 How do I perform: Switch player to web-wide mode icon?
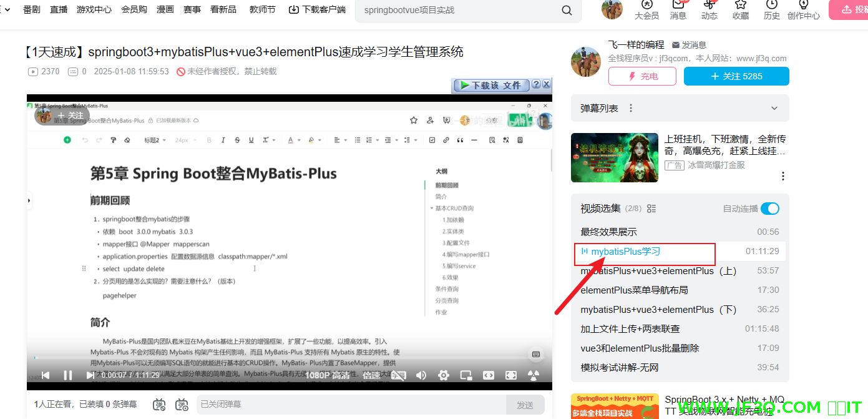point(489,375)
